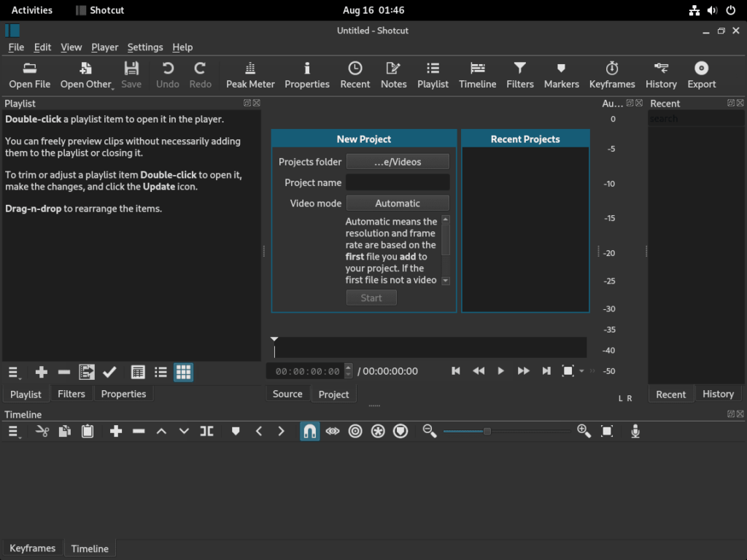Toggle timeline snapping magnet
The width and height of the screenshot is (747, 560).
click(309, 432)
